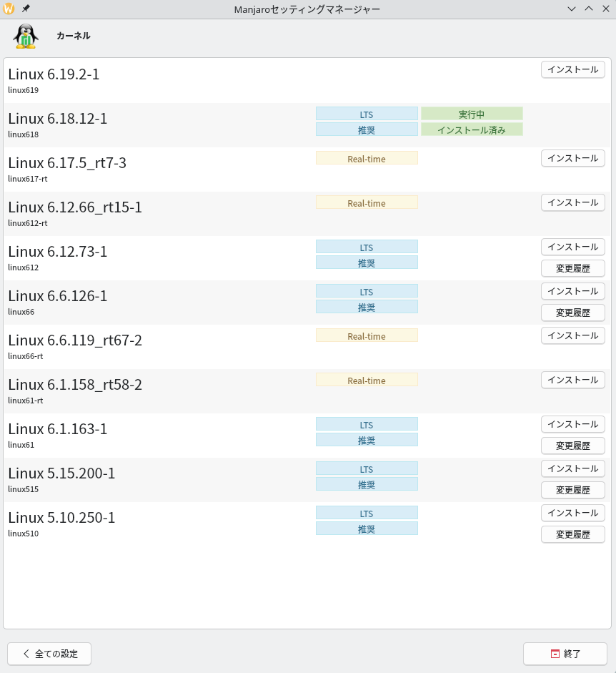Click the window maximize chevron icon
Image resolution: width=616 pixels, height=673 pixels.
tap(589, 9)
